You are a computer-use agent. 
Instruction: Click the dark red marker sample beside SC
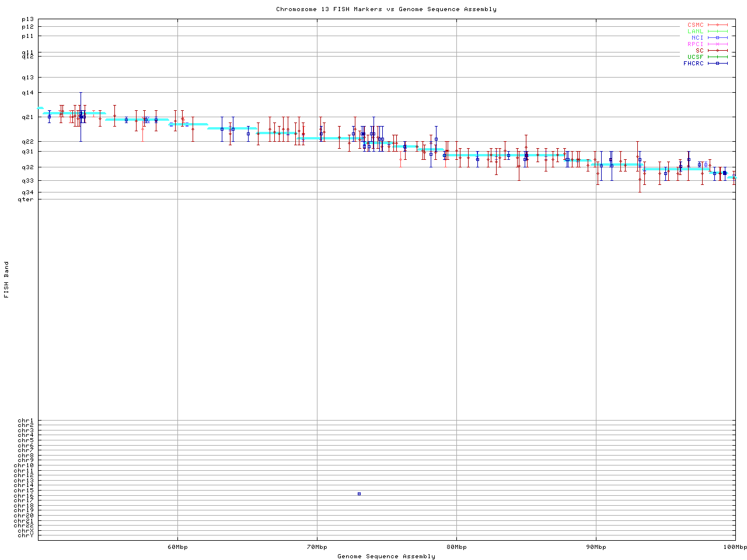point(717,50)
